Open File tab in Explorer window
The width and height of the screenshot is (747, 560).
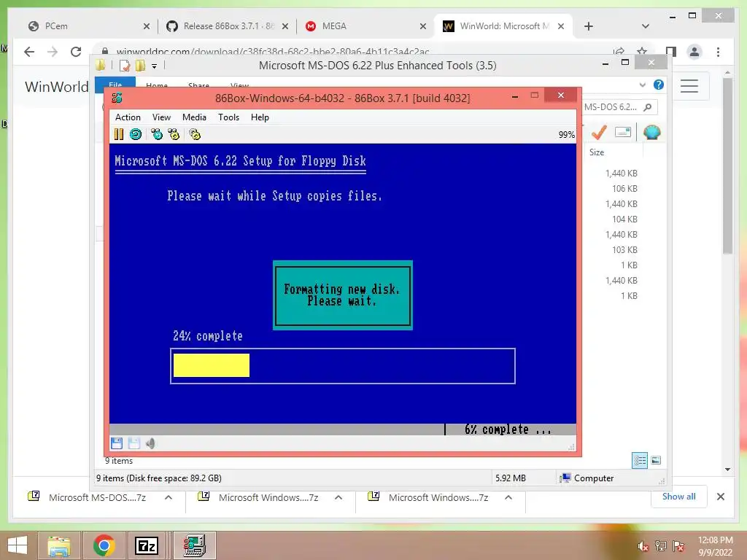(115, 83)
